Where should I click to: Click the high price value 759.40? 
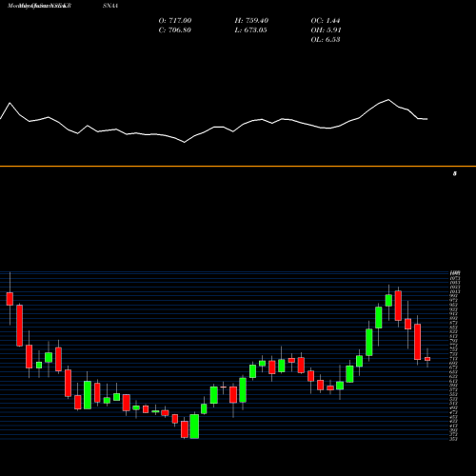251,21
